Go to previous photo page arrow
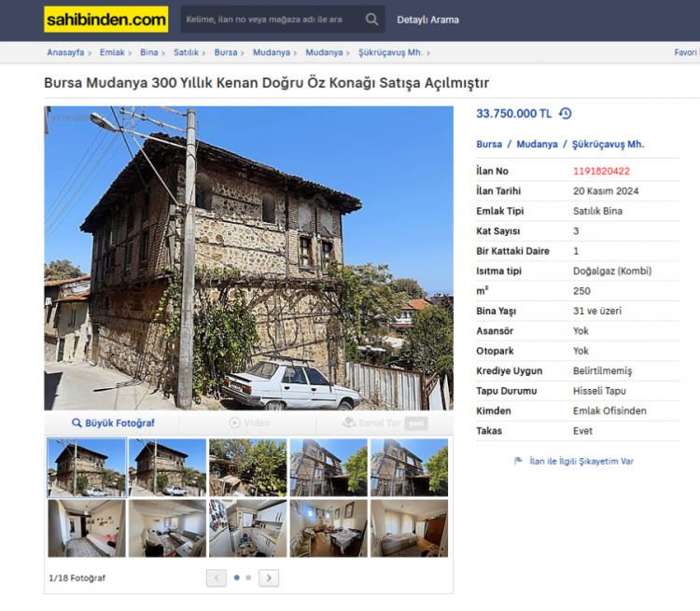Screen dimensions: 700x611 (217, 578)
